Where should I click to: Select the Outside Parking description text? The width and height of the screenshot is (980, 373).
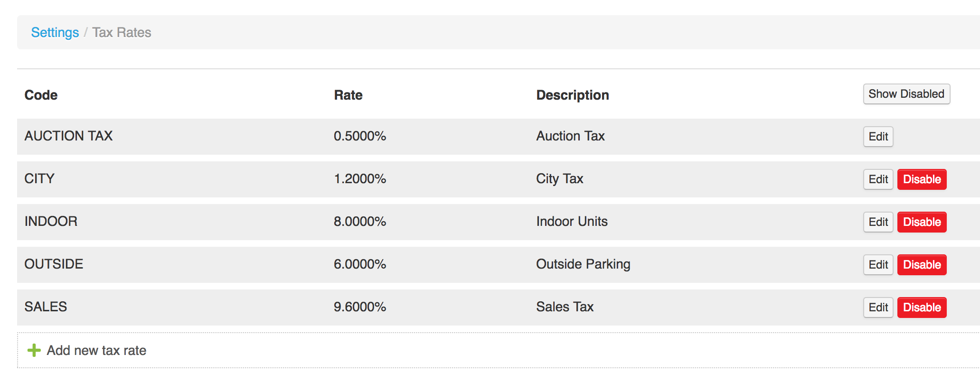click(583, 264)
